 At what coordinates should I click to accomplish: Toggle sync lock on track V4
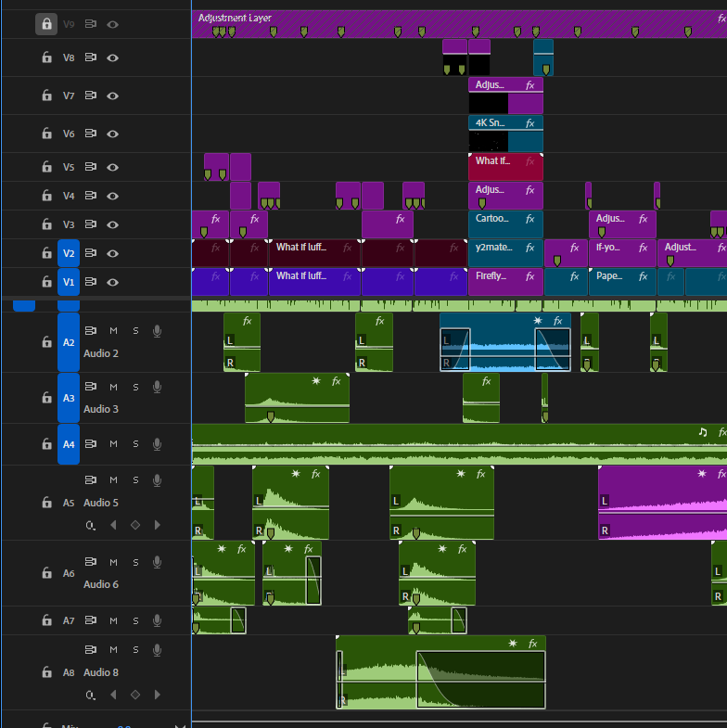(91, 195)
